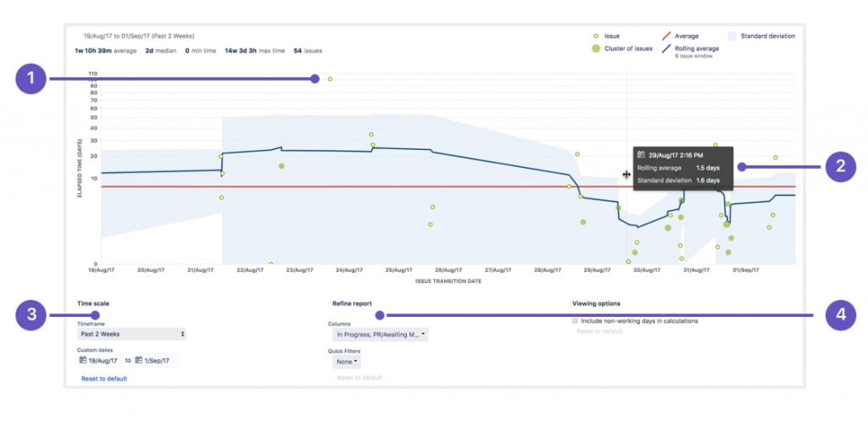Click the end date calendar icon

tap(138, 360)
